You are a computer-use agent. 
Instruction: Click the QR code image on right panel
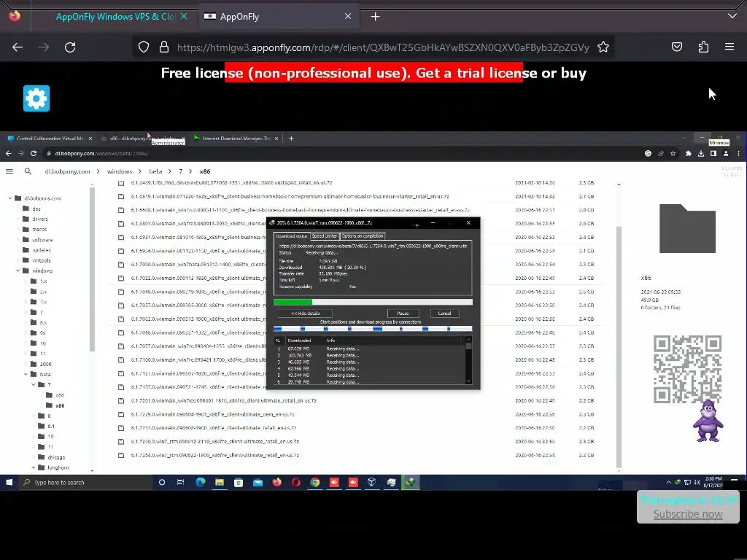pyautogui.click(x=687, y=369)
